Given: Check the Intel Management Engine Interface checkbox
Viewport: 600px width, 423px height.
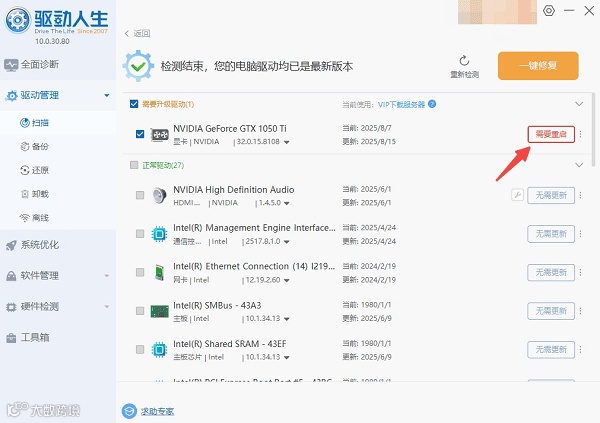Looking at the screenshot, I should 140,234.
